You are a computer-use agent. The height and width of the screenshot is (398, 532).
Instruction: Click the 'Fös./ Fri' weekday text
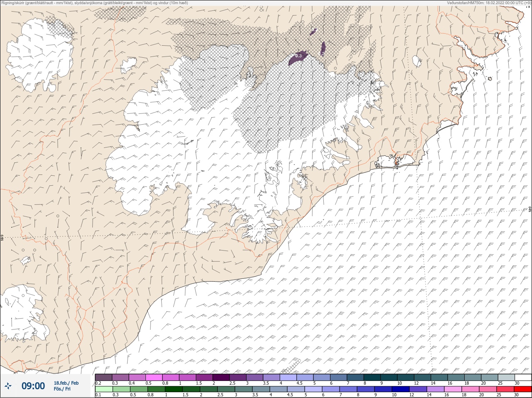click(x=62, y=389)
